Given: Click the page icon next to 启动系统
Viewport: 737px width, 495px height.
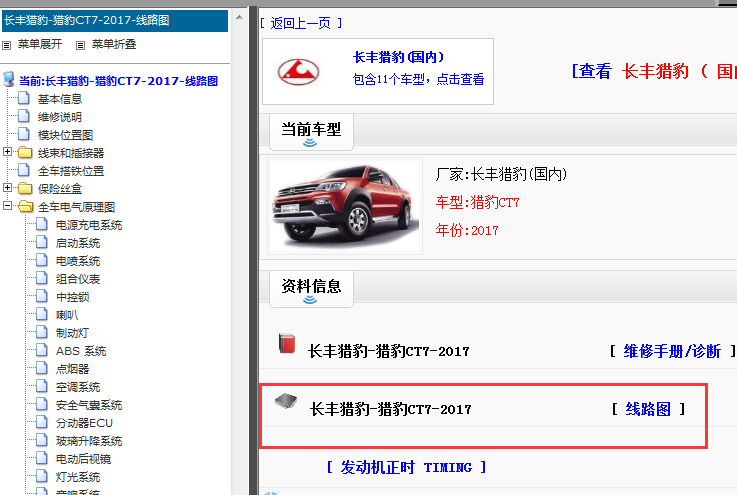Looking at the screenshot, I should pos(42,242).
